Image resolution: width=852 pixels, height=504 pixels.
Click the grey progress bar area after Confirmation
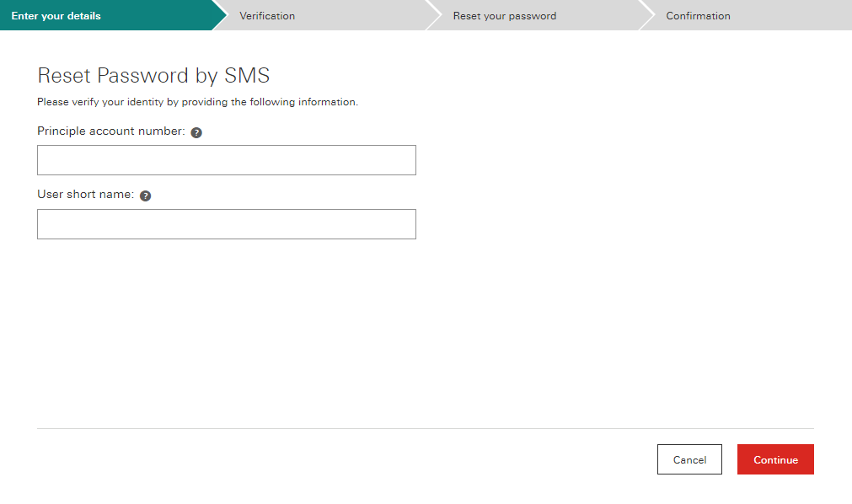point(792,16)
